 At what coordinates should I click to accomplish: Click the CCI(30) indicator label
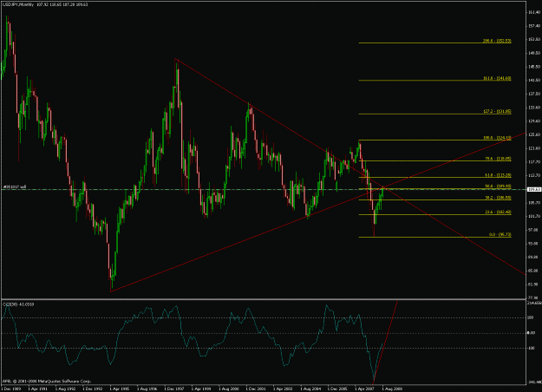tap(18, 304)
